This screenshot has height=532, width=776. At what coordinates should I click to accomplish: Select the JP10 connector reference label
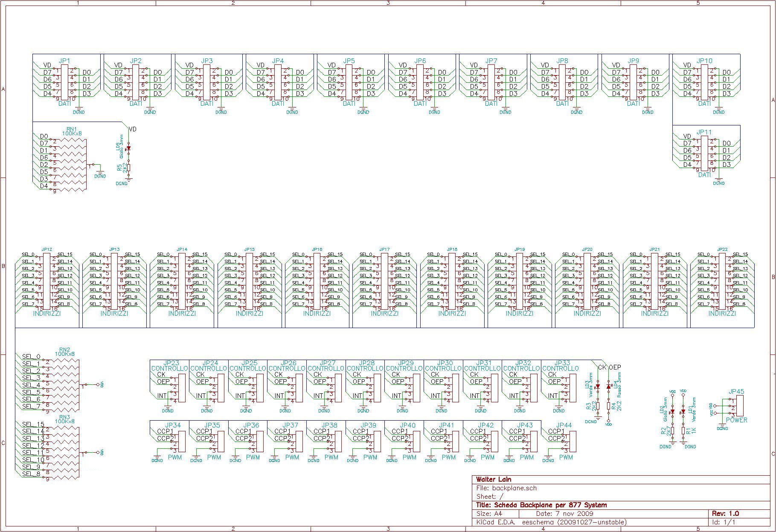point(704,61)
